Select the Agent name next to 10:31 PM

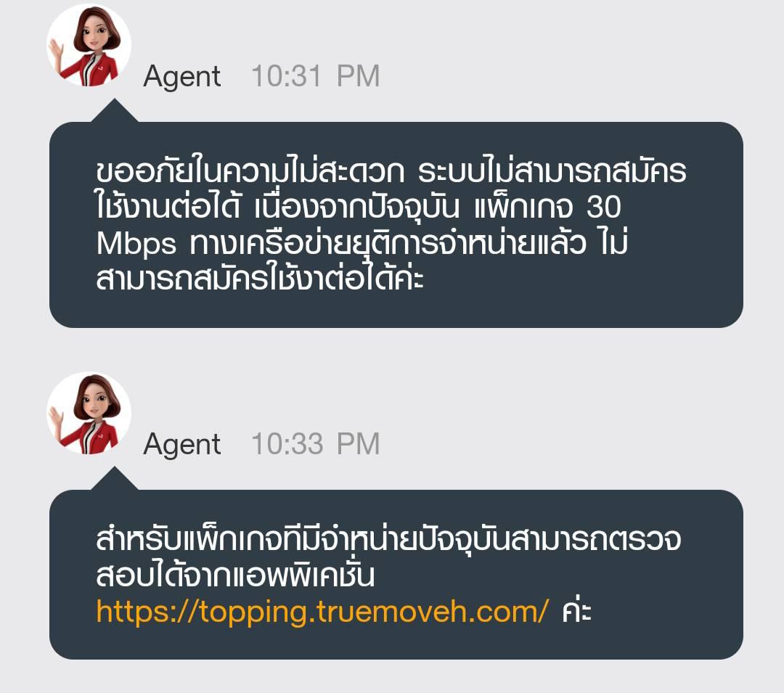[x=182, y=77]
